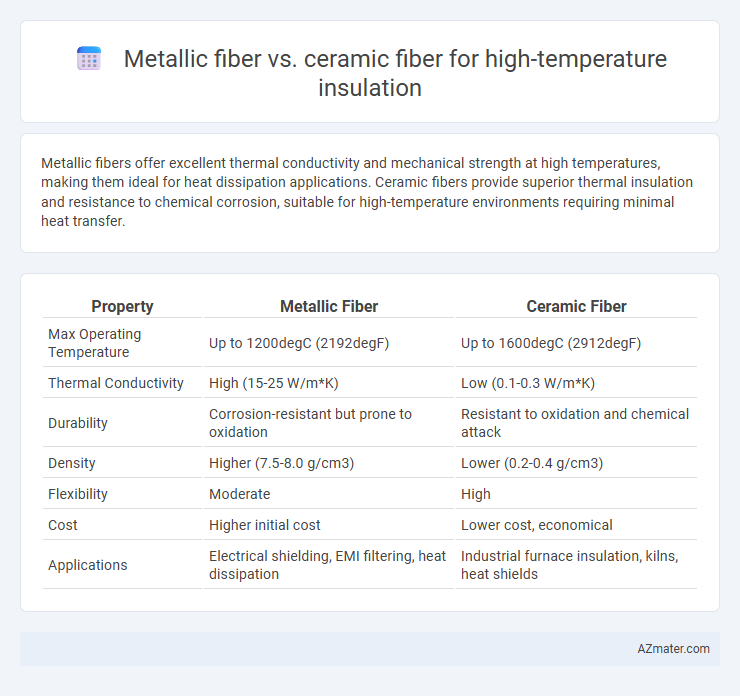This screenshot has height=696, width=740.
Task: Click the 'High' flexibility cell for ceramic fiber
Action: (x=576, y=494)
